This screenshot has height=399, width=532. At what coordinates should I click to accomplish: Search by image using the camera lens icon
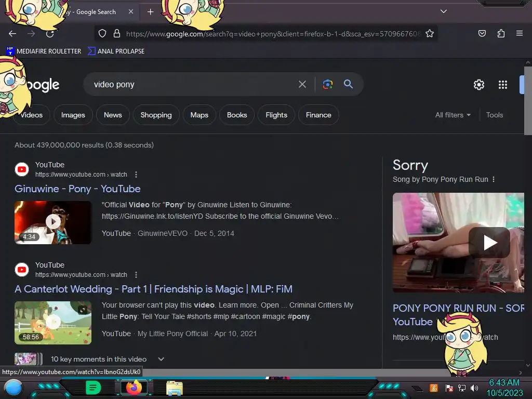click(327, 84)
